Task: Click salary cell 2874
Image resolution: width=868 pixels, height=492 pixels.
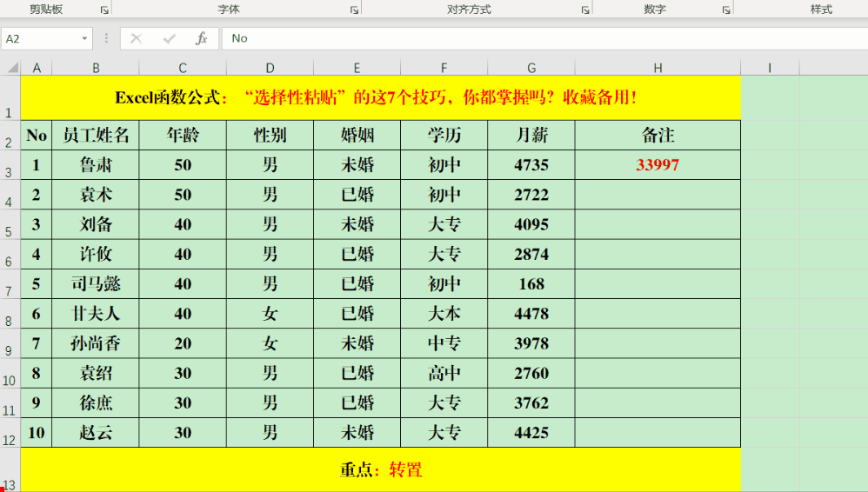Action: 531,254
